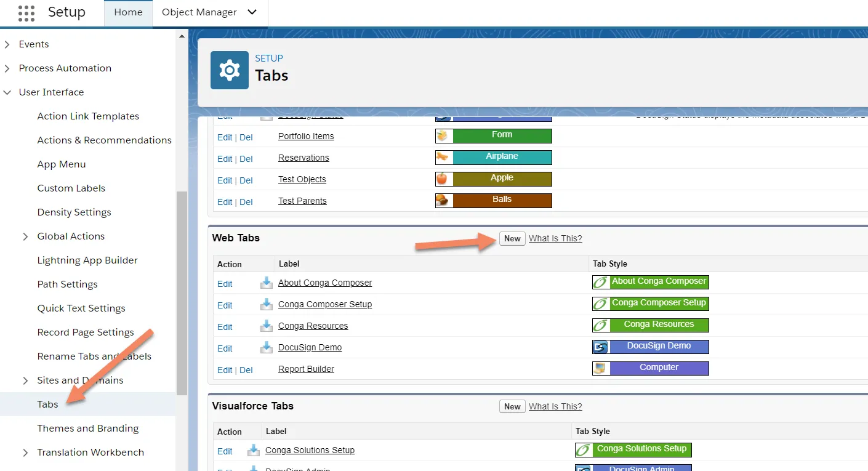The height and width of the screenshot is (471, 868).
Task: Open Lightning App Builder
Action: click(87, 260)
